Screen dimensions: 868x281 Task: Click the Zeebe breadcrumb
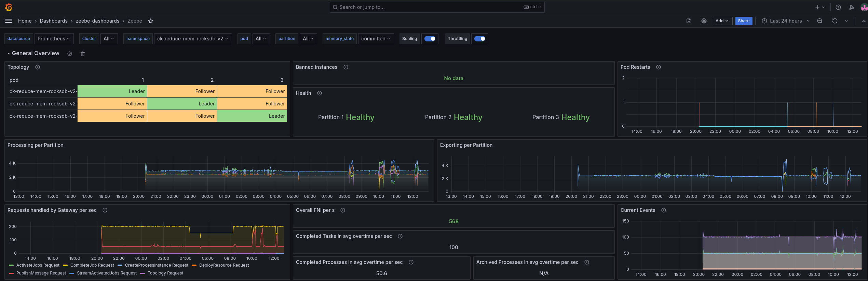(x=135, y=21)
